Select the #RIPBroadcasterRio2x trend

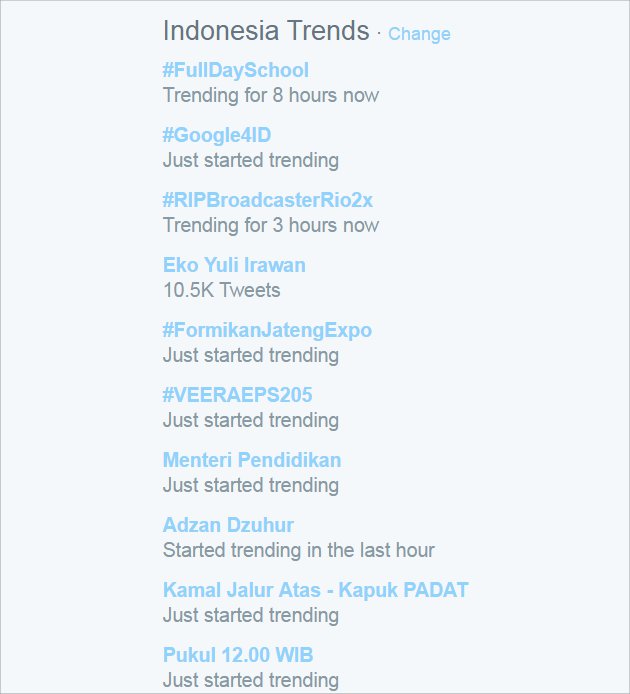(268, 200)
